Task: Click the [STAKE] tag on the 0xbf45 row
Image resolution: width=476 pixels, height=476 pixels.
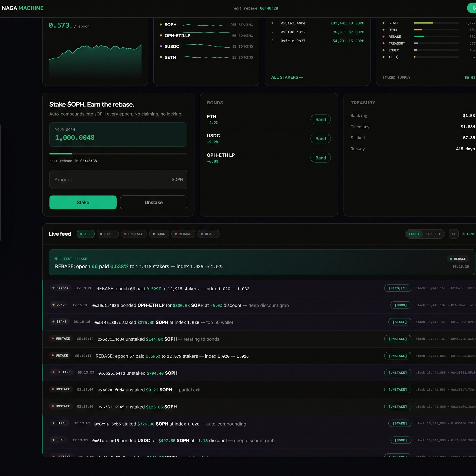Action: tap(400, 322)
